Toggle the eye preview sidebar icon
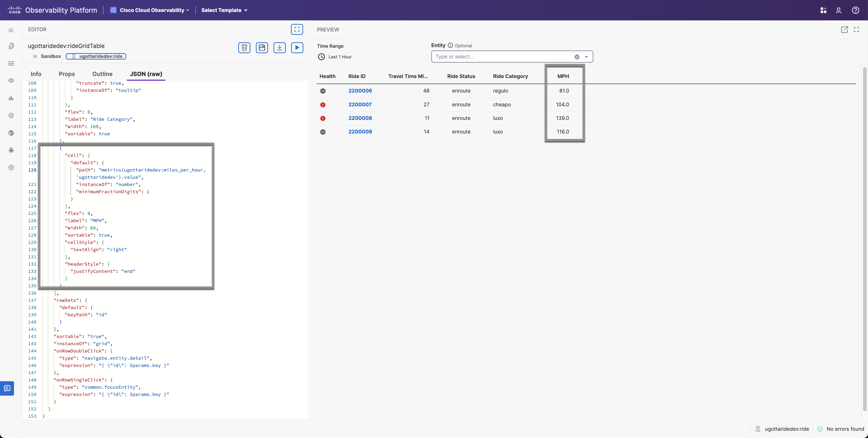The height and width of the screenshot is (438, 868). coord(11,81)
